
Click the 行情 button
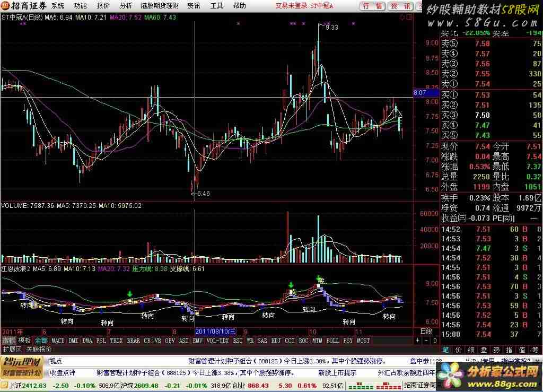(x=373, y=6)
